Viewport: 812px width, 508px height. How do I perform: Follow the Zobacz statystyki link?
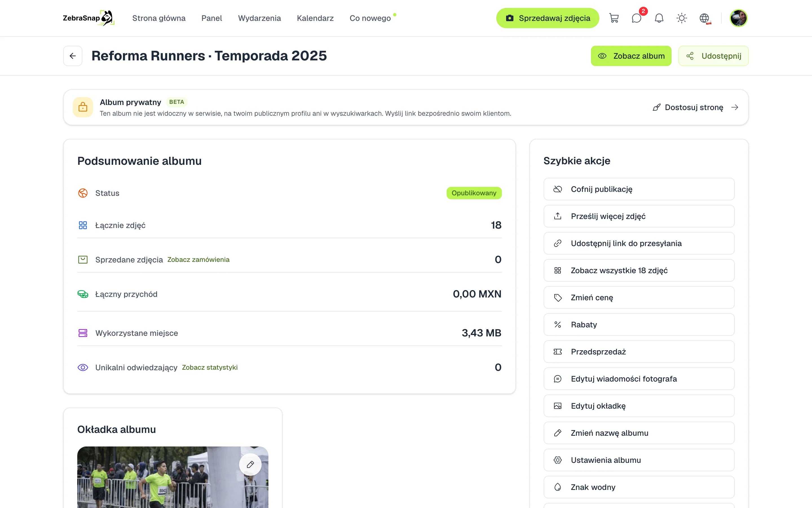[210, 367]
